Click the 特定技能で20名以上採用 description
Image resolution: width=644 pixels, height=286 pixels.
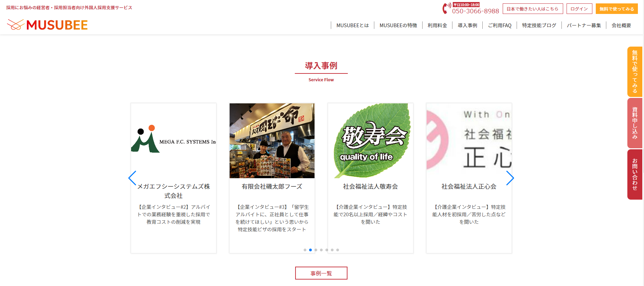coord(371,214)
